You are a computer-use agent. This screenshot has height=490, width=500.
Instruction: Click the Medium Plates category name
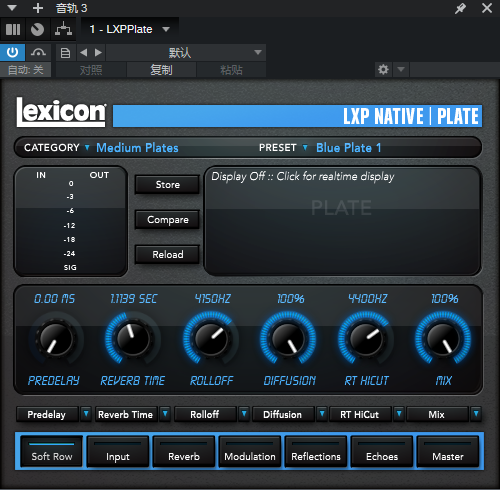pos(137,148)
